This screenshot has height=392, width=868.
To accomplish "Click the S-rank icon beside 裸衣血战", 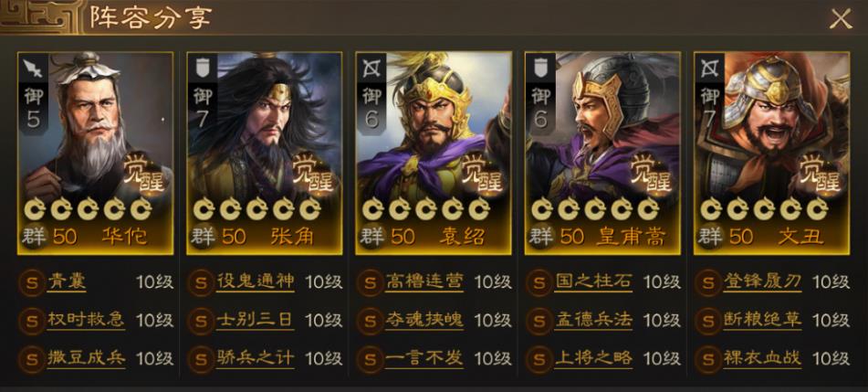I will pyautogui.click(x=708, y=358).
